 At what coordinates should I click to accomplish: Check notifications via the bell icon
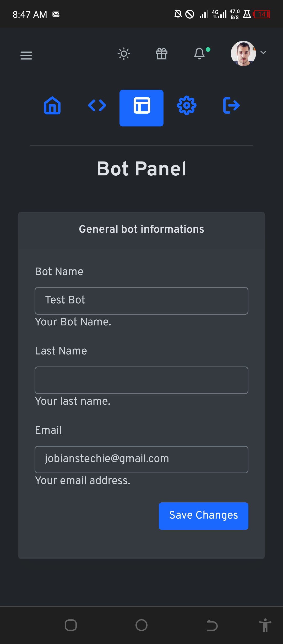(x=199, y=53)
